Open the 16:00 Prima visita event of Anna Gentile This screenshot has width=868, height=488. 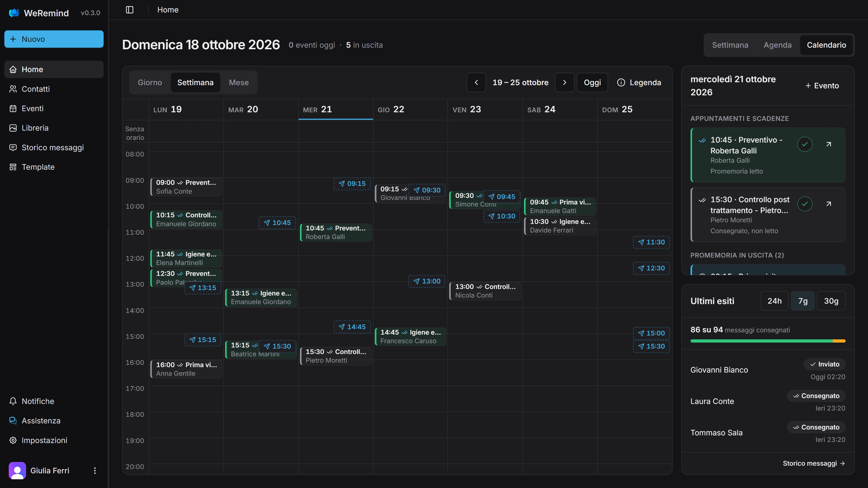coord(186,369)
